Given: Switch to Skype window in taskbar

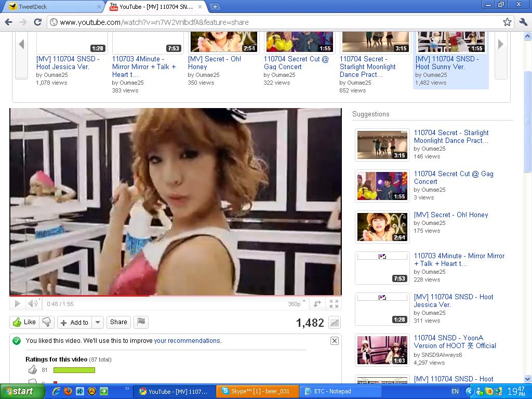Looking at the screenshot, I should tap(258, 391).
